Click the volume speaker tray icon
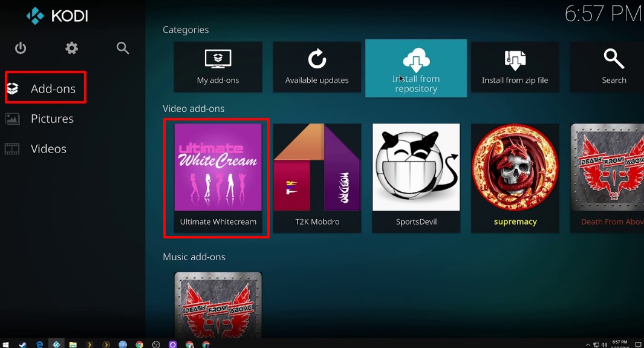This screenshot has width=644, height=348. coord(604,345)
